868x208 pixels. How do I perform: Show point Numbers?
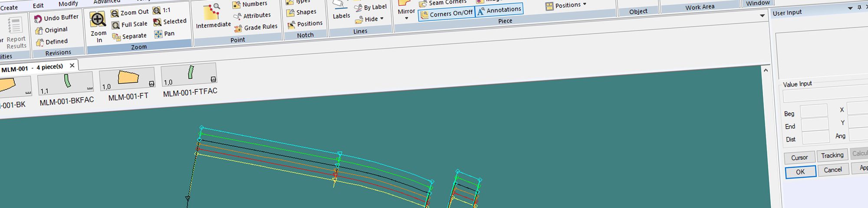[250, 4]
